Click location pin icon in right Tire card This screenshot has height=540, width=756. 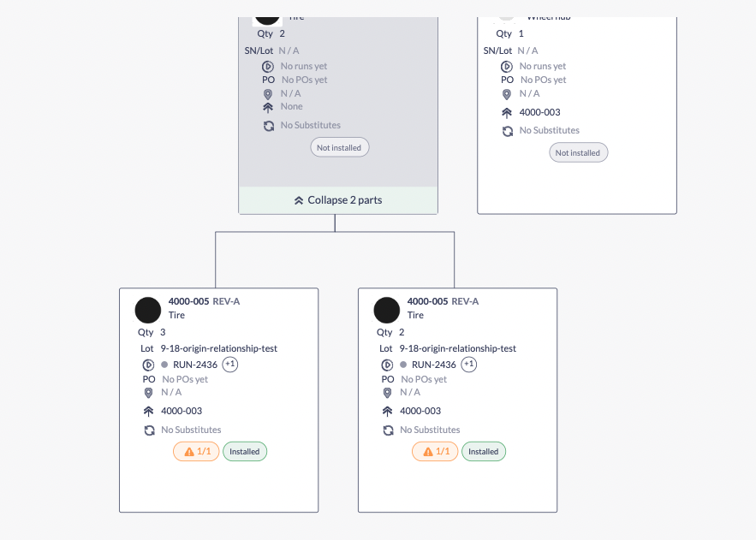click(x=387, y=393)
